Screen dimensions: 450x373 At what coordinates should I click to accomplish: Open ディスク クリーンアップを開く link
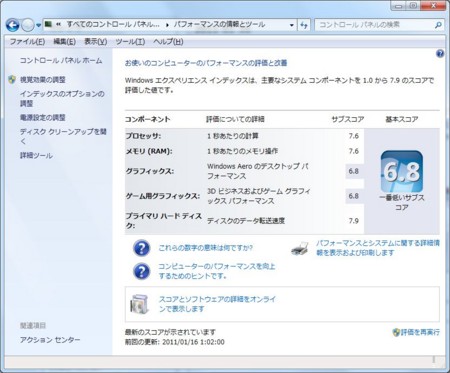(x=63, y=136)
